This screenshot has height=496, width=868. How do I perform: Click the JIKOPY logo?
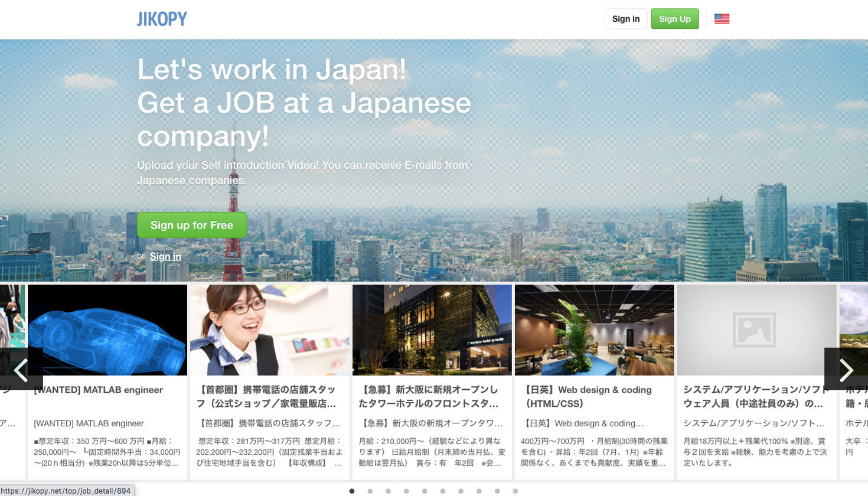click(x=162, y=19)
